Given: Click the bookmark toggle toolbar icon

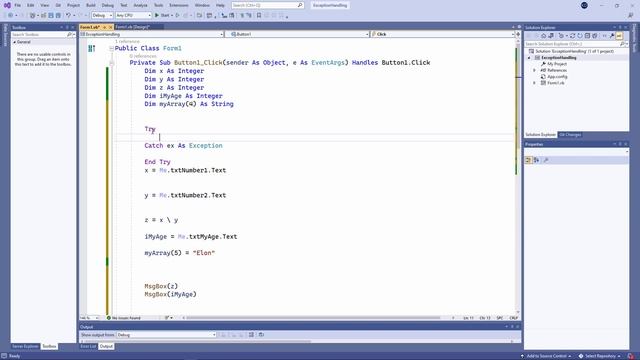Looking at the screenshot, I should [x=259, y=15].
